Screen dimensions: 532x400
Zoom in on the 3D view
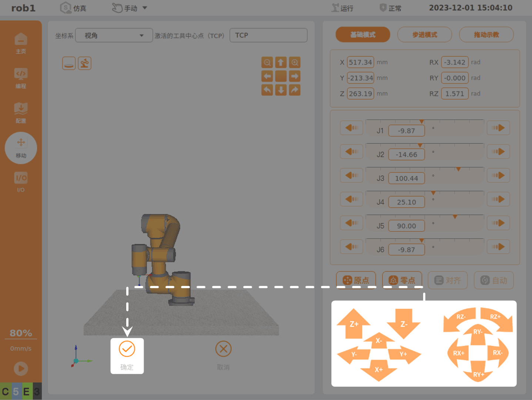(295, 62)
